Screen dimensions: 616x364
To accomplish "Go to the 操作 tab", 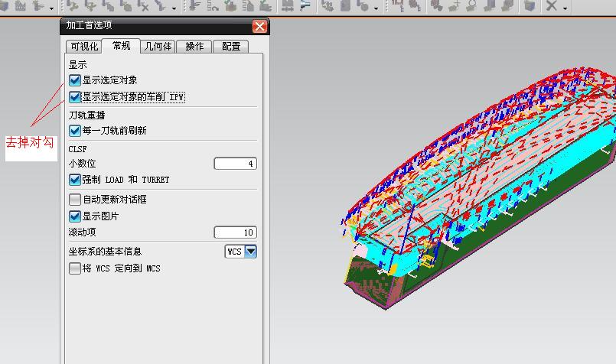I will pos(194,47).
